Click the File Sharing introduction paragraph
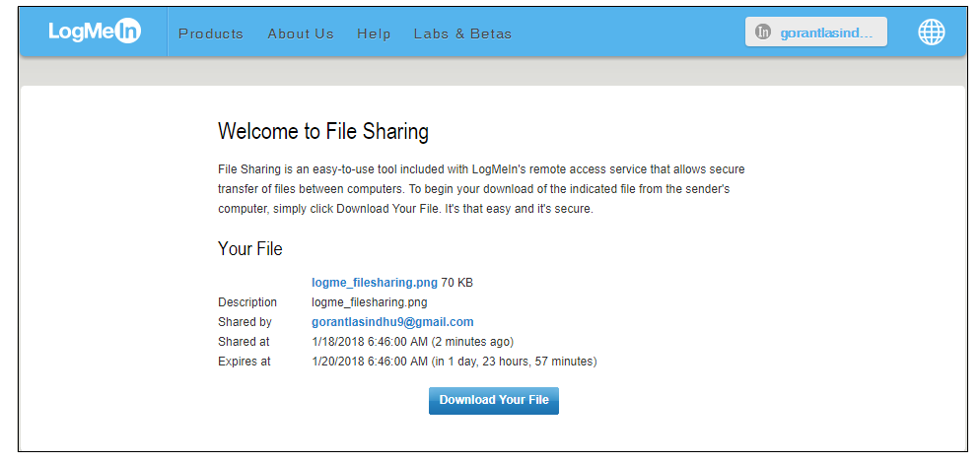The height and width of the screenshot is (463, 980). pyautogui.click(x=481, y=189)
